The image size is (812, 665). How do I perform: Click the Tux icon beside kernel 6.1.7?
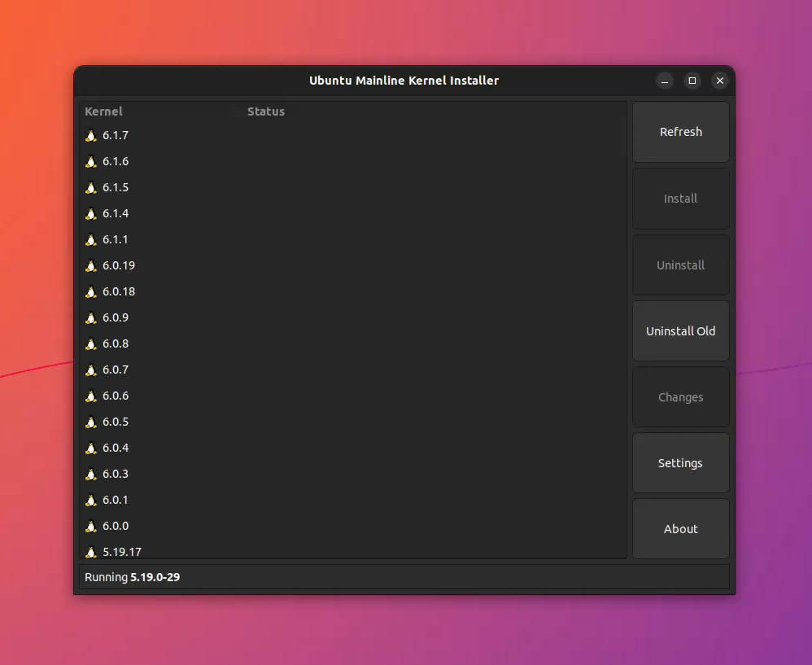pyautogui.click(x=90, y=135)
